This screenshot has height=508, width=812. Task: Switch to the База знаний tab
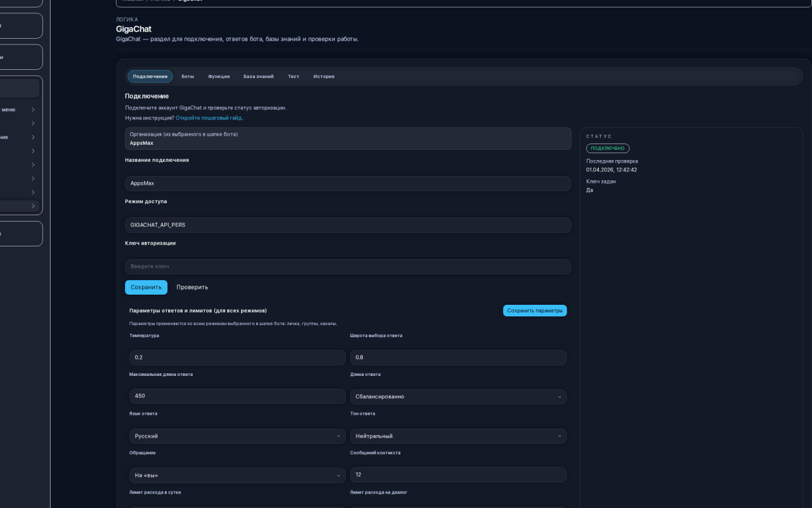point(259,76)
